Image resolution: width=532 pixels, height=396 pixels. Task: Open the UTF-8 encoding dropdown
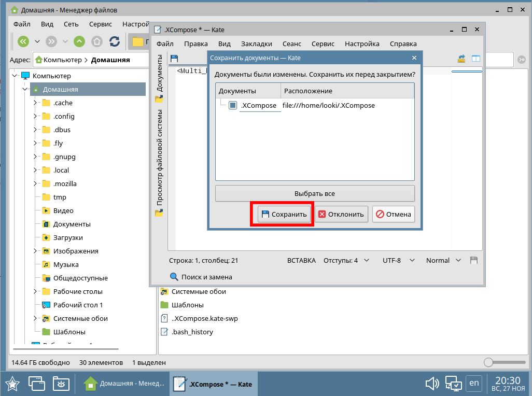398,260
